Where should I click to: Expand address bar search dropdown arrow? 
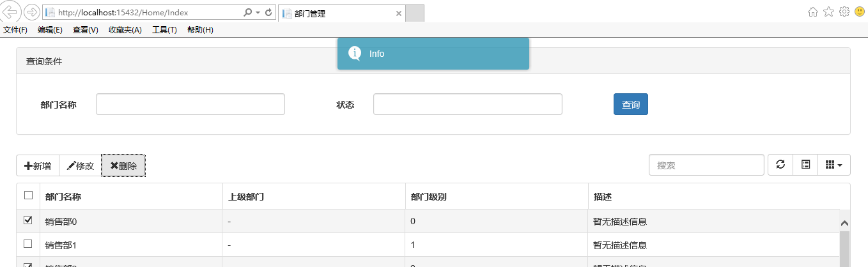[x=258, y=13]
